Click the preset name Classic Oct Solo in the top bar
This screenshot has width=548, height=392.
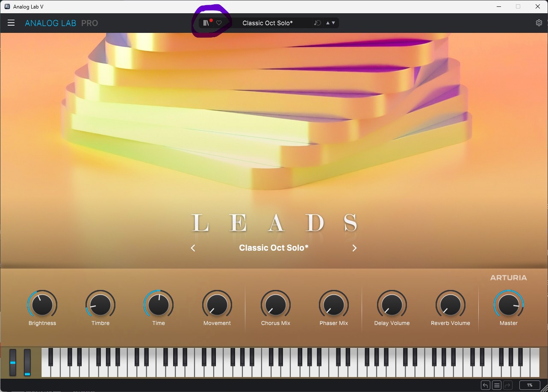[268, 23]
